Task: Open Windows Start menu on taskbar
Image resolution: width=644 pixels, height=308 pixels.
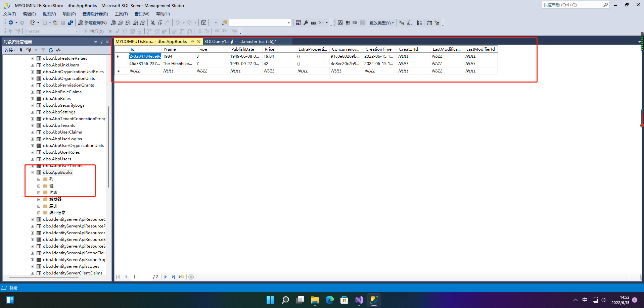Action: coord(270,300)
